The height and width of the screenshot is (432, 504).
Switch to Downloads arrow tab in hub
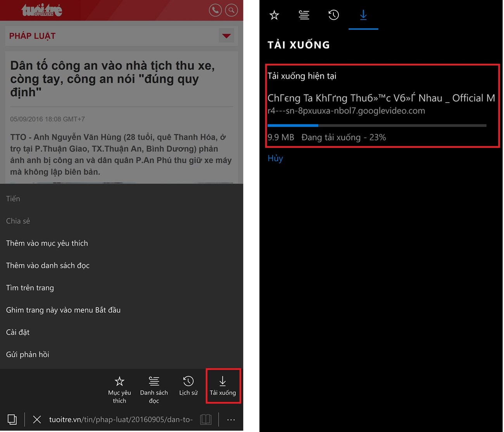363,15
